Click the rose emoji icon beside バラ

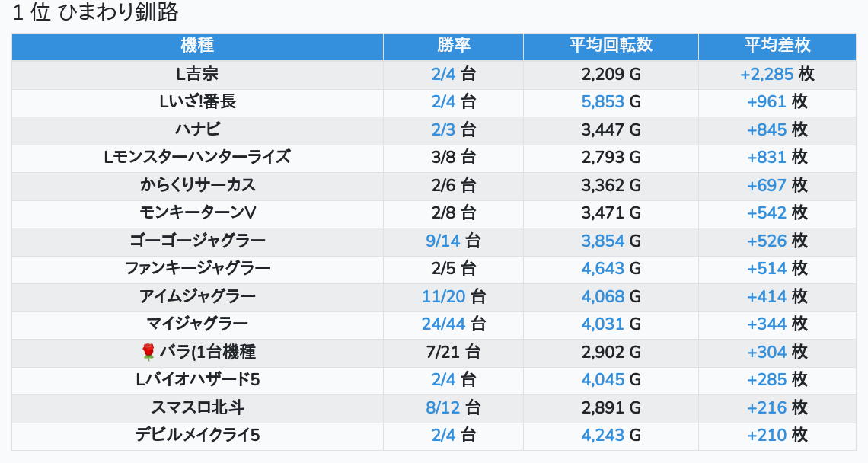point(148,352)
